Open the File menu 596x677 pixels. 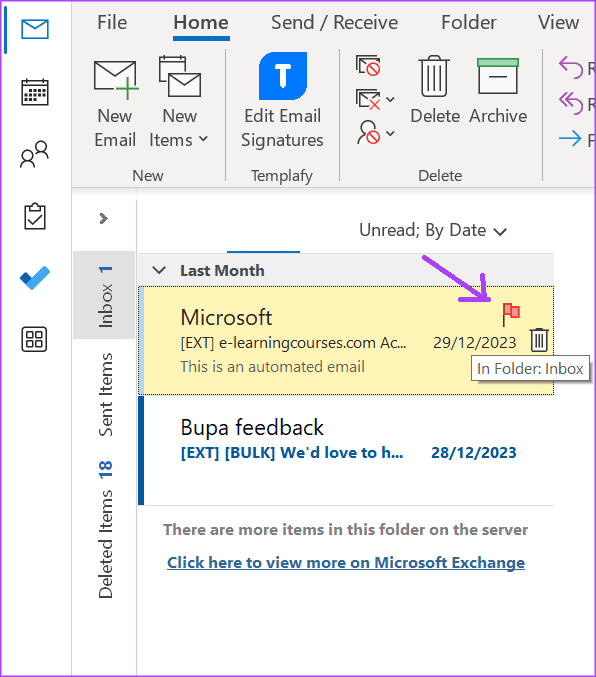(x=112, y=22)
